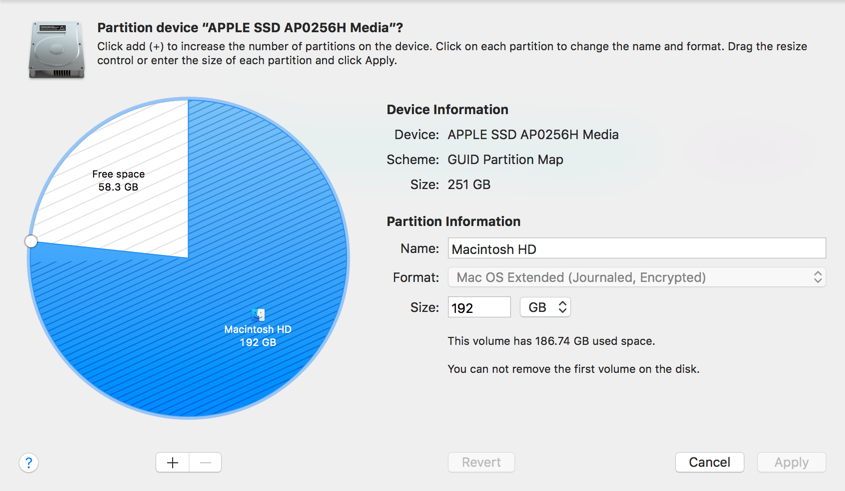Open the GB size unit dropdown
This screenshot has width=845, height=491.
point(545,307)
